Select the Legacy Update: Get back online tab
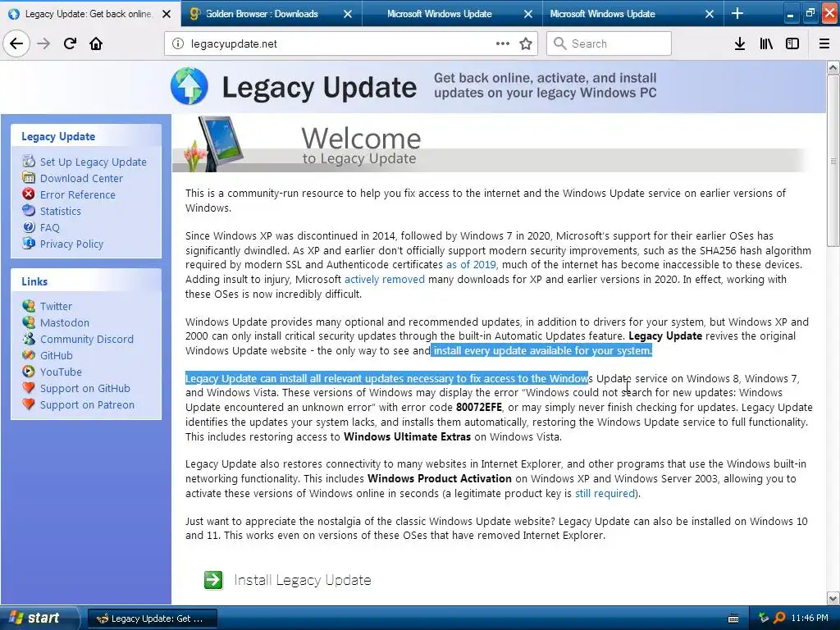 pos(89,13)
